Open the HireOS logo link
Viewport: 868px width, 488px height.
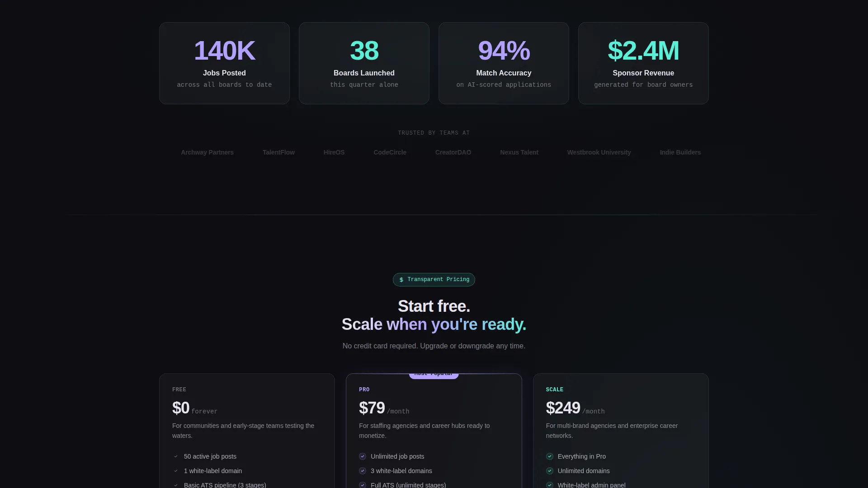(334, 152)
